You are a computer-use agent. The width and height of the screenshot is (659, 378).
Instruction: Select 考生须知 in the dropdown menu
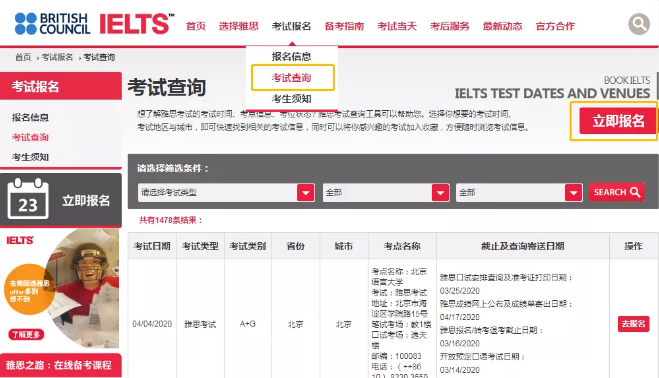point(292,99)
